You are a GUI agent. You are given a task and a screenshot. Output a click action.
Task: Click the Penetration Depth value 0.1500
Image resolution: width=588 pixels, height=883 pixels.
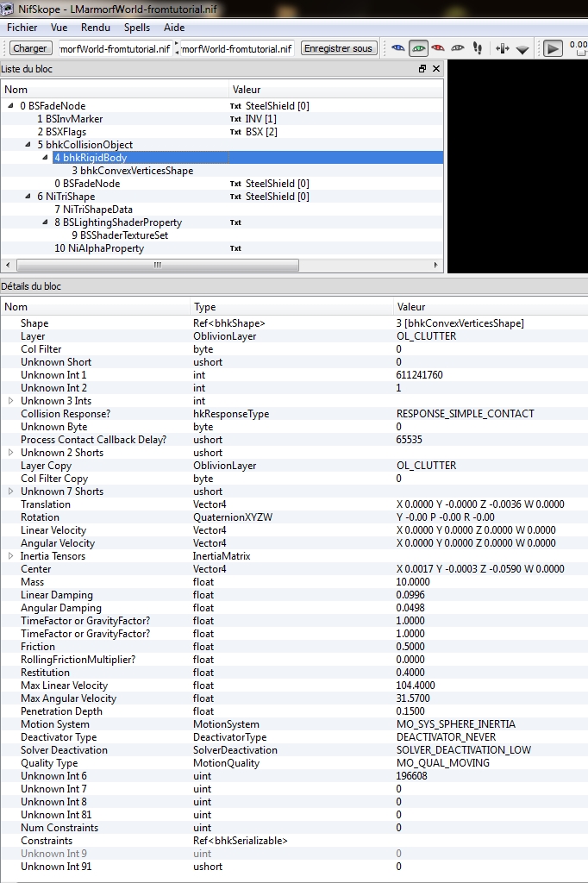pos(410,711)
